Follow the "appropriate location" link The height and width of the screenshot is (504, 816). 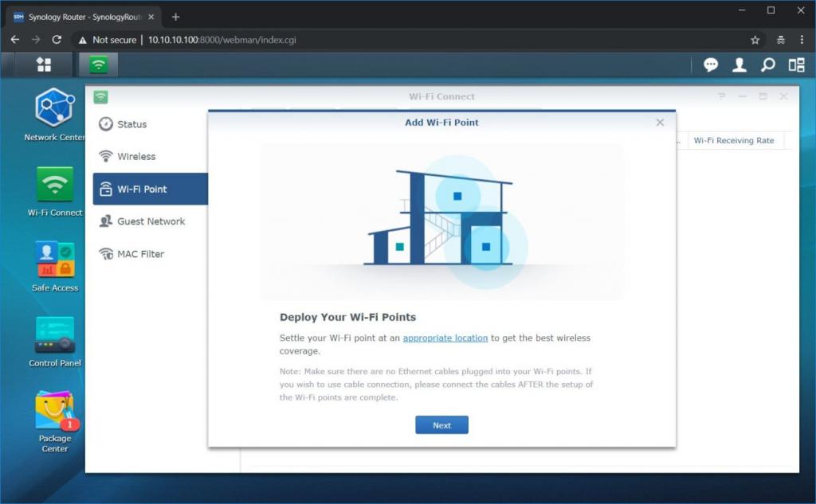445,338
